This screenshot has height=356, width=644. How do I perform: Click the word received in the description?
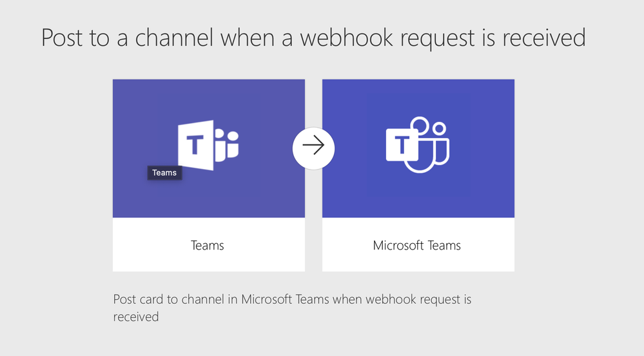136,317
